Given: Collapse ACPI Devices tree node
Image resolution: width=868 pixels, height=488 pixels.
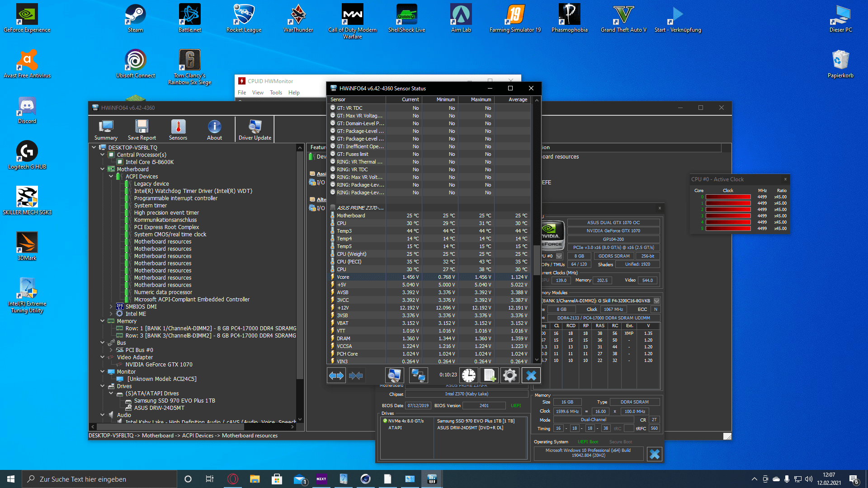Looking at the screenshot, I should [111, 176].
